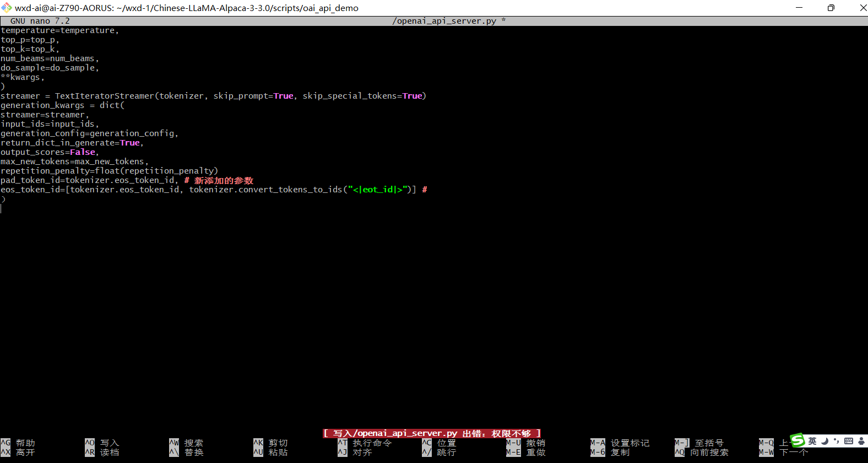Toggle the punctuation mode in IME bar
Image resolution: width=868 pixels, height=463 pixels.
coord(836,441)
